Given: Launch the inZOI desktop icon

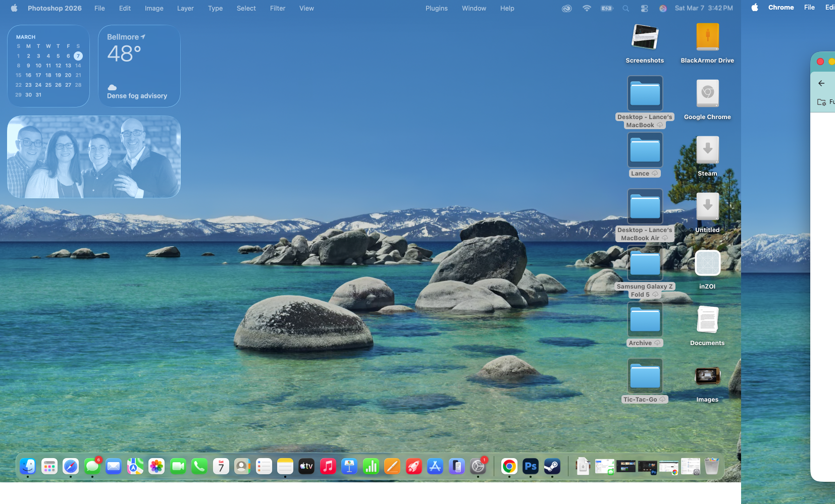Looking at the screenshot, I should (x=708, y=263).
